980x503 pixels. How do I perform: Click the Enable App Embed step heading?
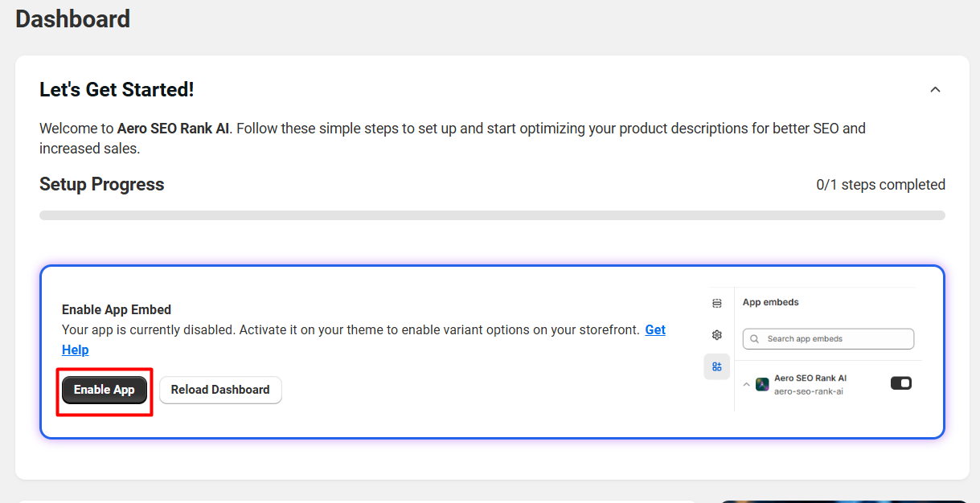click(117, 309)
